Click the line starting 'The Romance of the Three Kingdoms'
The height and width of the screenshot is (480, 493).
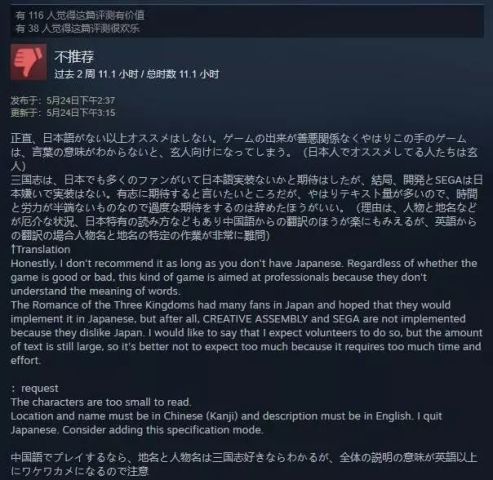[231, 305]
